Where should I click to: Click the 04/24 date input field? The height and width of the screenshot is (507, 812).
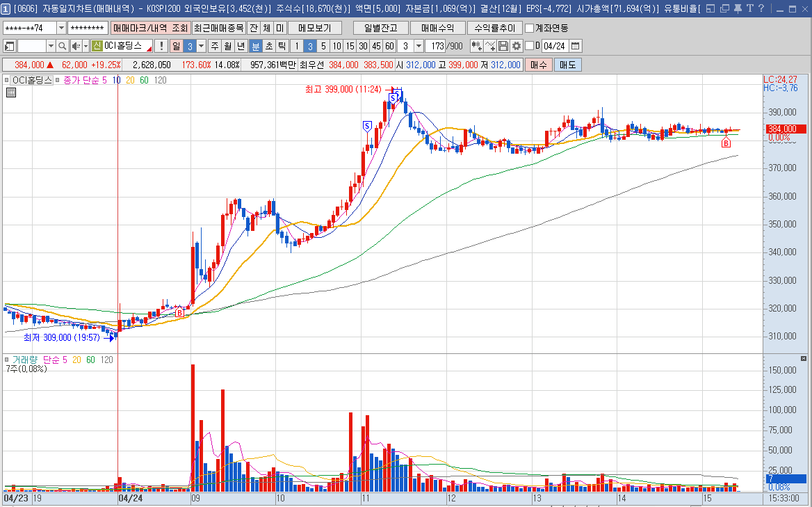tap(555, 46)
